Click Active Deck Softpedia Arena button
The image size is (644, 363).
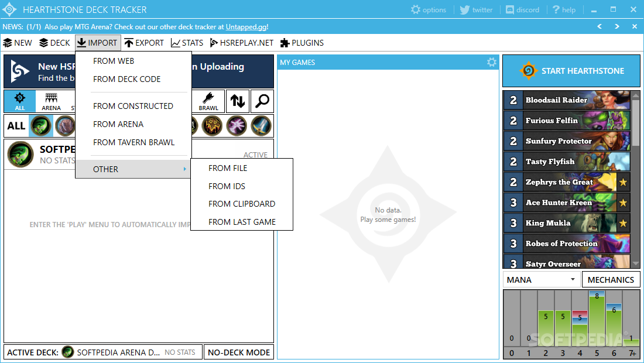pos(103,352)
